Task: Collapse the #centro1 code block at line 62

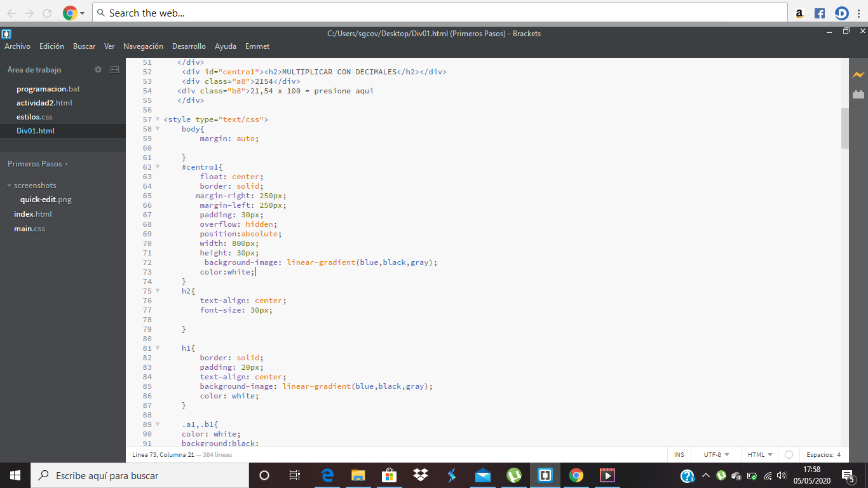Action: coord(158,167)
